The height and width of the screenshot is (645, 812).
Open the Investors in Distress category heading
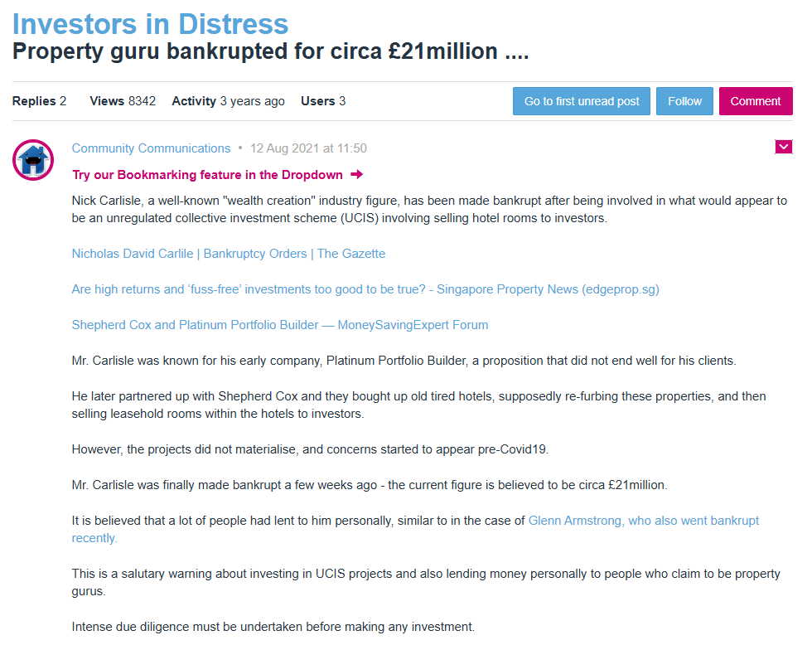(150, 24)
